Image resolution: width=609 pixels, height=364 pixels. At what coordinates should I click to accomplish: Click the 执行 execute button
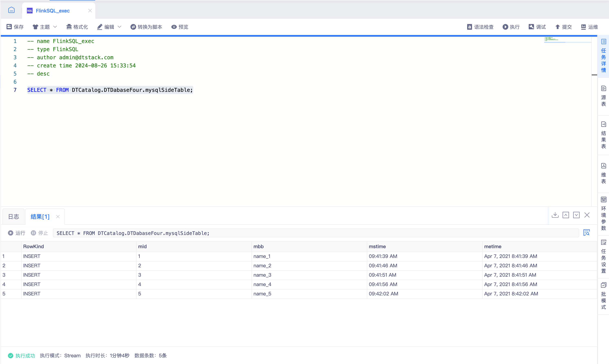tap(511, 27)
